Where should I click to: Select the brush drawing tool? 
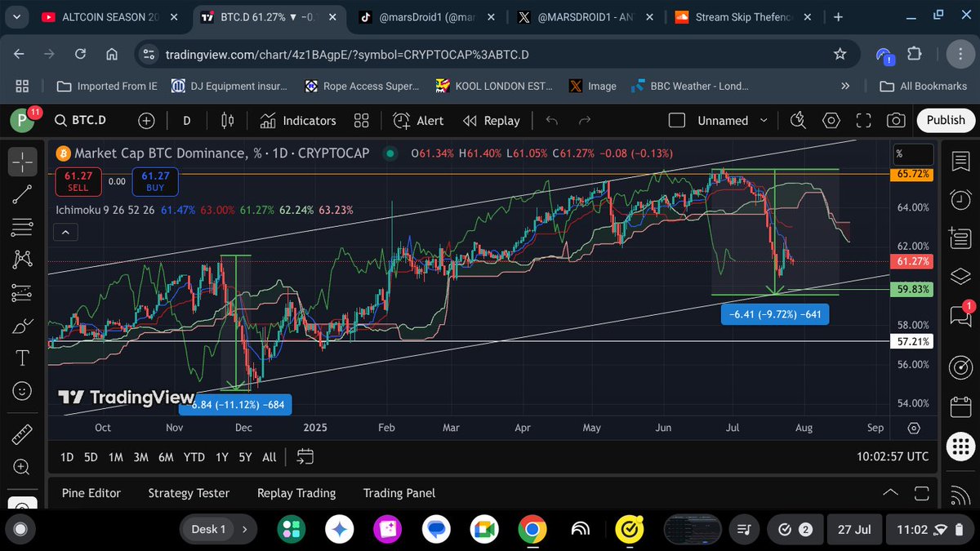(x=22, y=326)
